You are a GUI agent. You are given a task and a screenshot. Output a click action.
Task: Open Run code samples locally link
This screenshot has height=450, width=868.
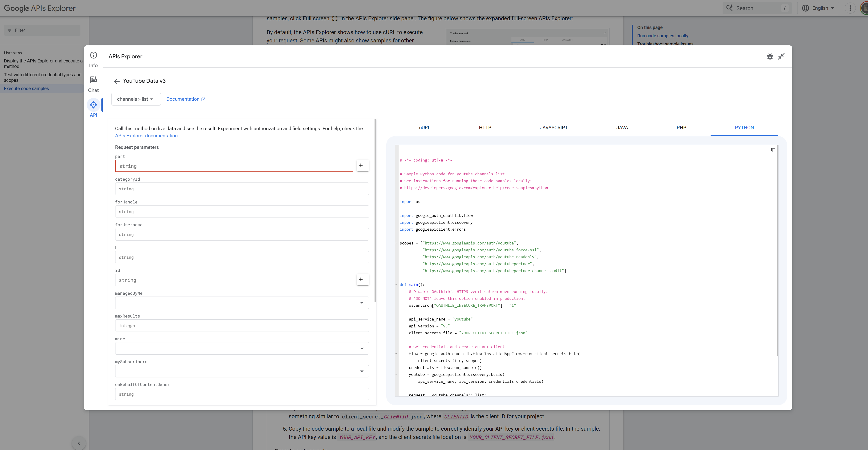tap(662, 36)
